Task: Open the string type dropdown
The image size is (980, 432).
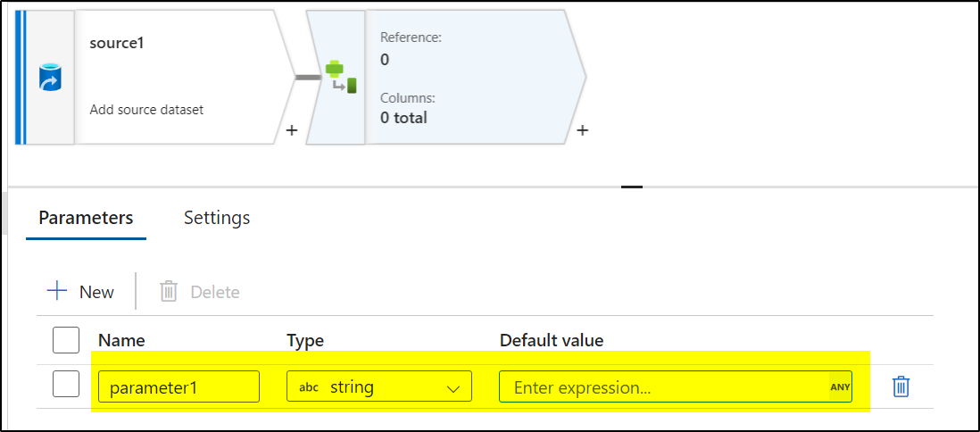Action: [x=378, y=386]
